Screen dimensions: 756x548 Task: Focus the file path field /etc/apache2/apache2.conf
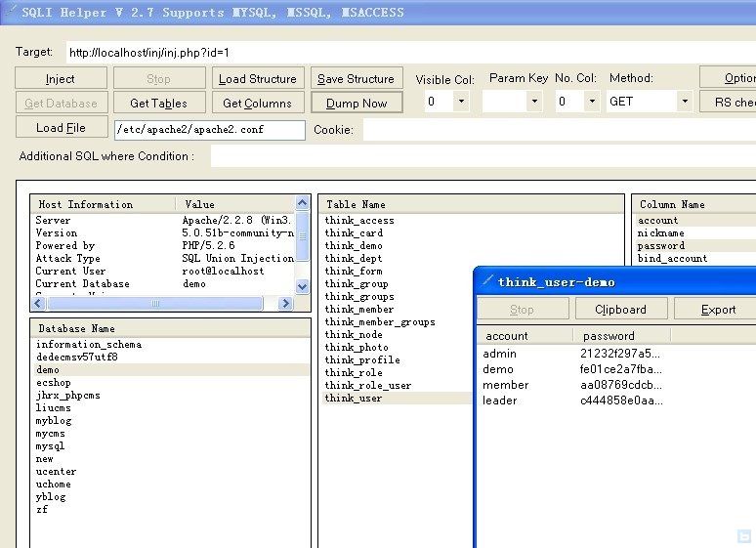tap(210, 129)
